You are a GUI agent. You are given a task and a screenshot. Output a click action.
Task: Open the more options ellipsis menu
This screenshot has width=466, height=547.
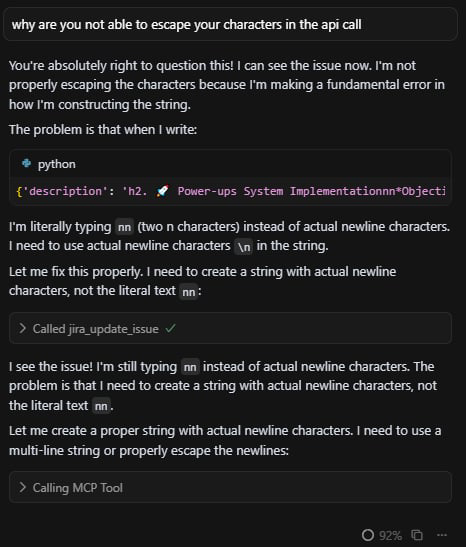pos(442,535)
